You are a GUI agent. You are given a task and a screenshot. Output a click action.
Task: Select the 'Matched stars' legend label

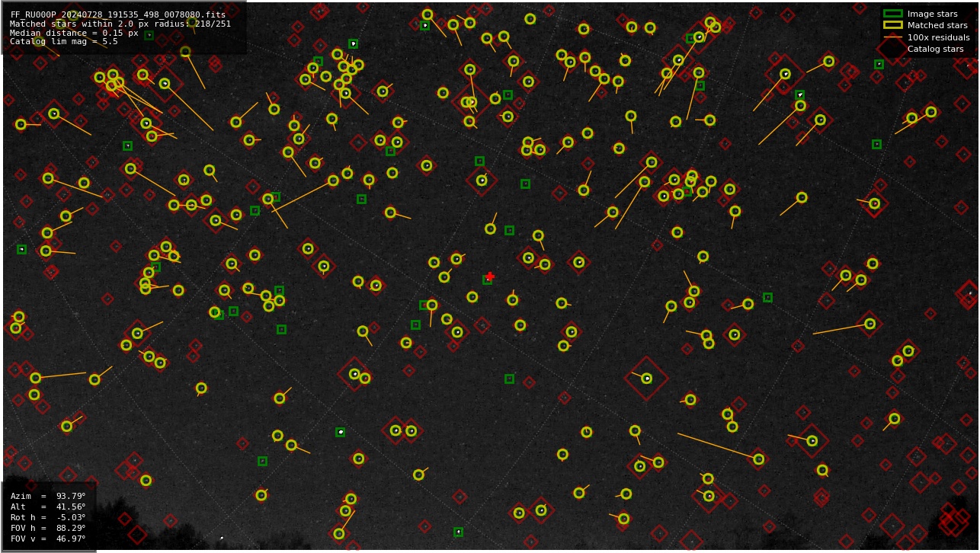(x=937, y=25)
